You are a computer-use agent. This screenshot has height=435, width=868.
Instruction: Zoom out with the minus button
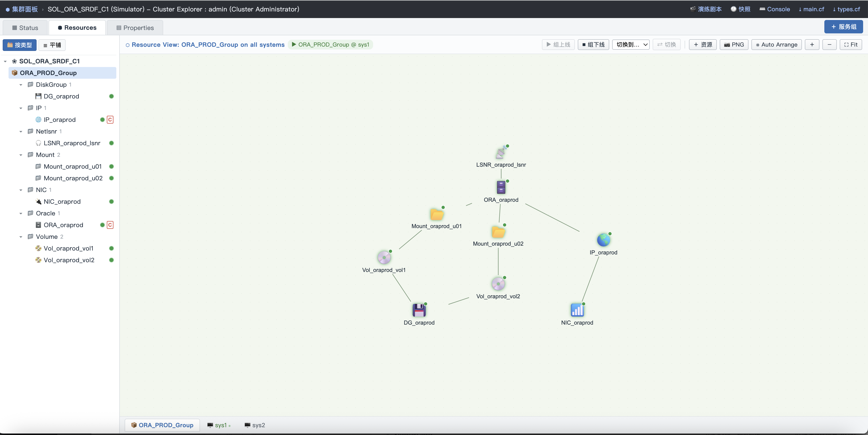click(829, 44)
